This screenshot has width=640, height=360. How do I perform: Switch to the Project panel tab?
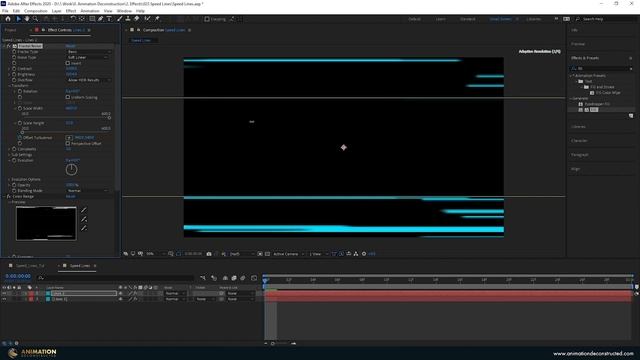pos(11,30)
